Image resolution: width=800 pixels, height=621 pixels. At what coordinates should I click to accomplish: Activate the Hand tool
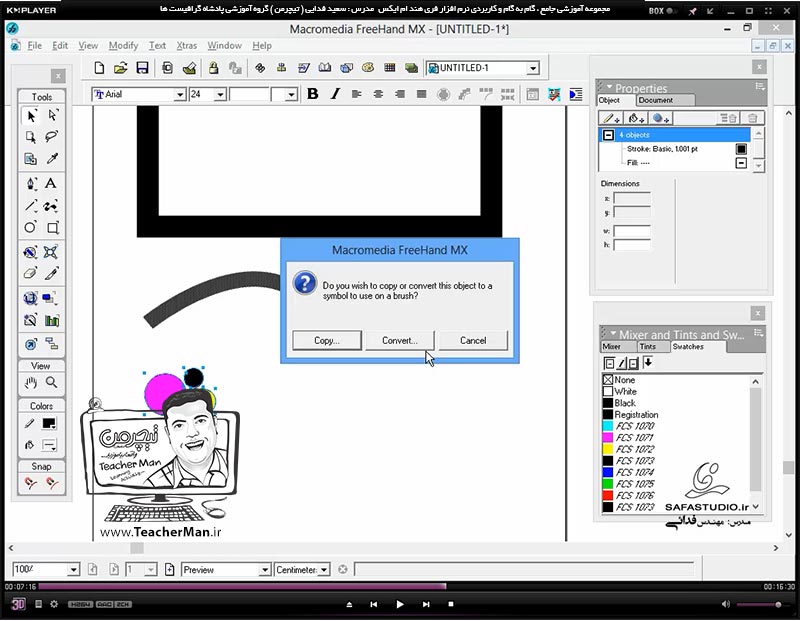click(31, 382)
